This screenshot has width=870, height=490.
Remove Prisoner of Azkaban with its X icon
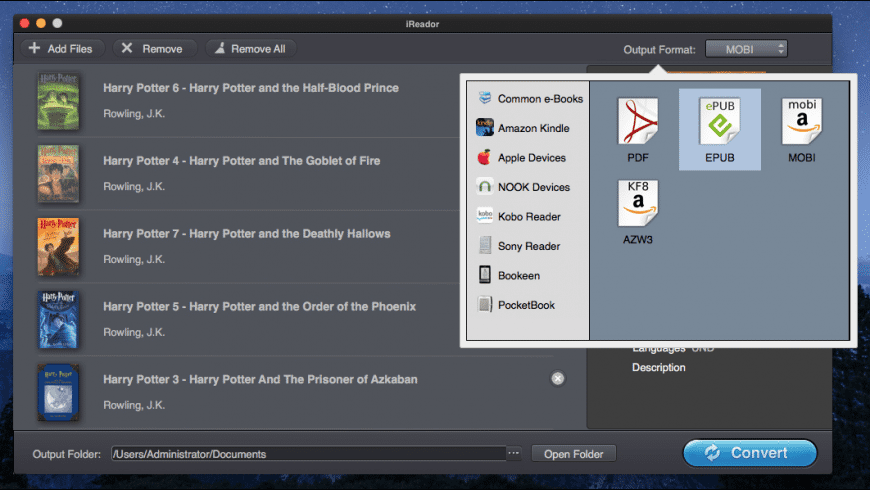click(x=558, y=378)
